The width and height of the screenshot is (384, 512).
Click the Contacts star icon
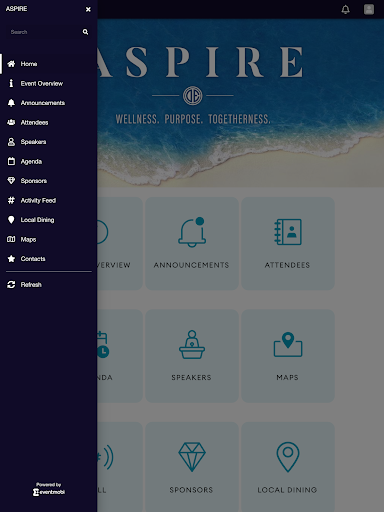click(x=11, y=259)
